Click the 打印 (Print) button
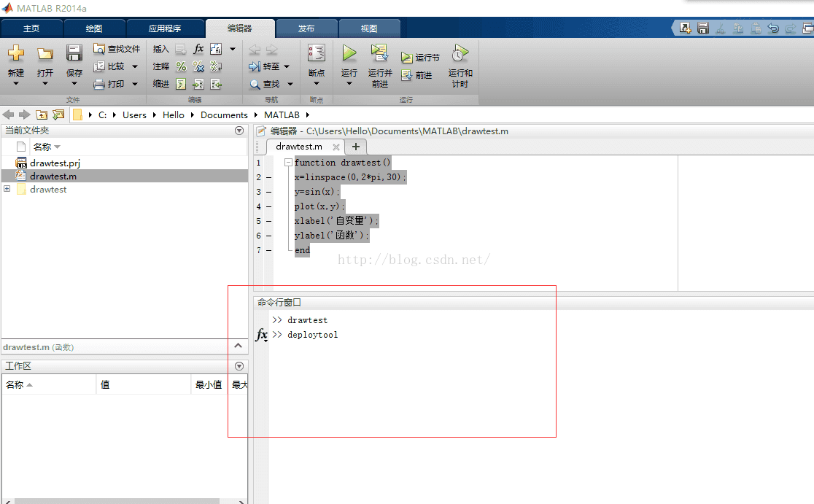This screenshot has width=814, height=504. pos(109,84)
